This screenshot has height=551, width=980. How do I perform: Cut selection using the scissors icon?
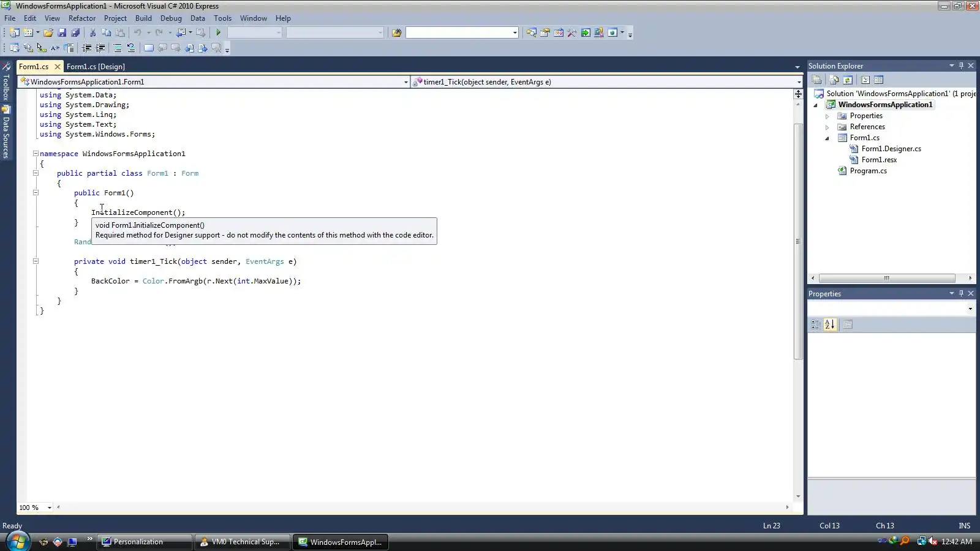coord(92,32)
